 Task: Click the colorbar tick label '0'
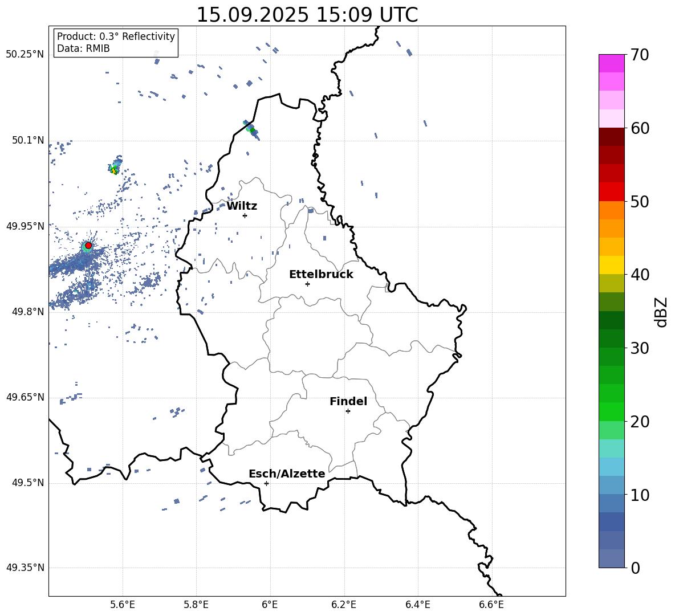click(x=636, y=568)
